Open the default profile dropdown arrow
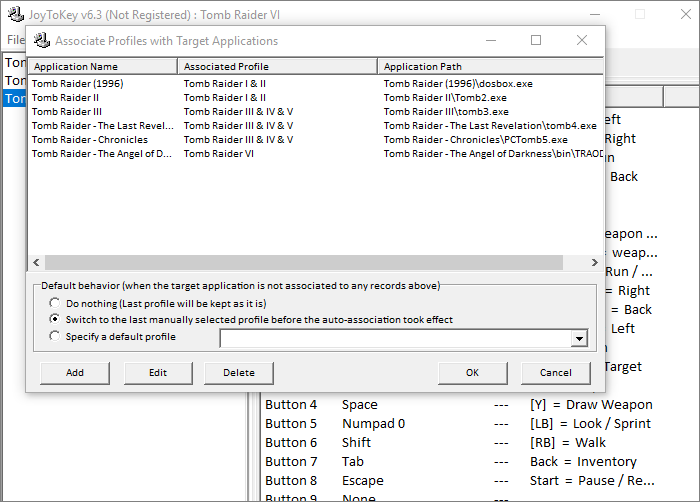Viewport: 700px width, 502px height. click(578, 339)
